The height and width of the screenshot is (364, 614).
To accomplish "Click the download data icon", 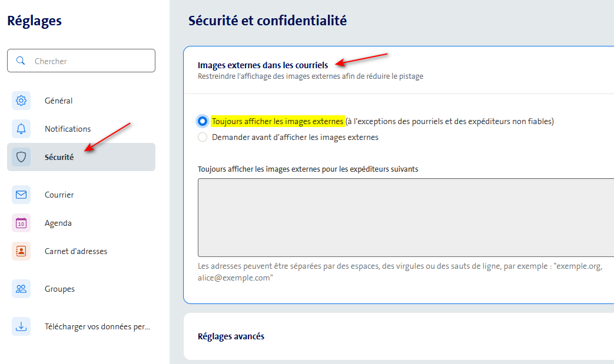I will 21,326.
